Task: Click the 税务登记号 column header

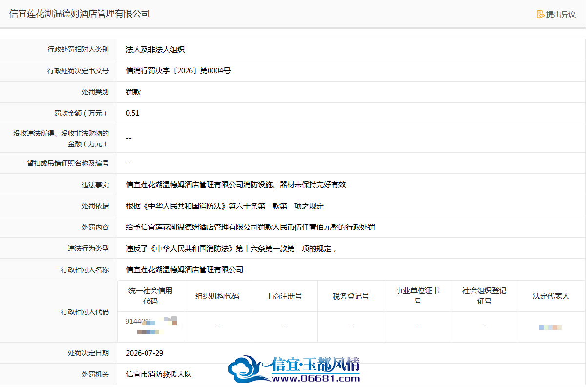Action: point(351,296)
